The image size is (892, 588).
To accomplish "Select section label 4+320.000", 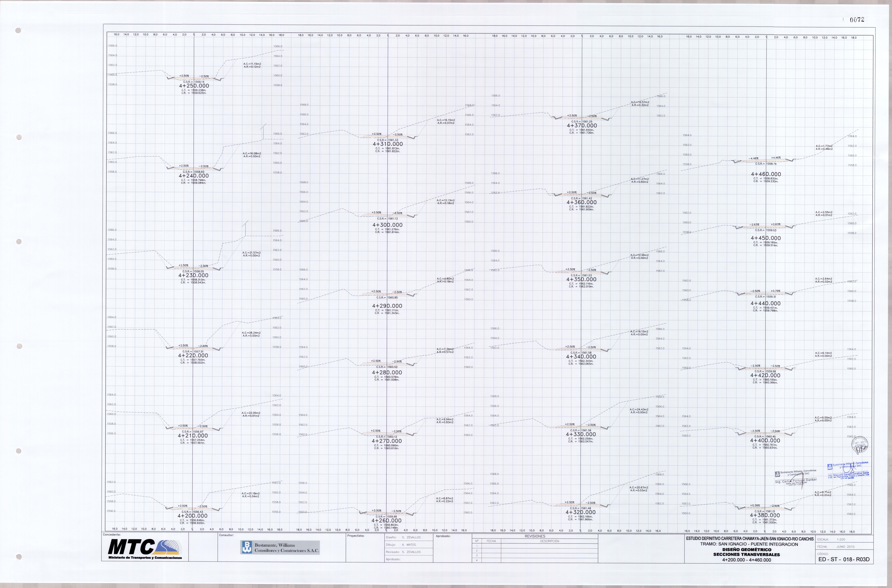I will (581, 512).
